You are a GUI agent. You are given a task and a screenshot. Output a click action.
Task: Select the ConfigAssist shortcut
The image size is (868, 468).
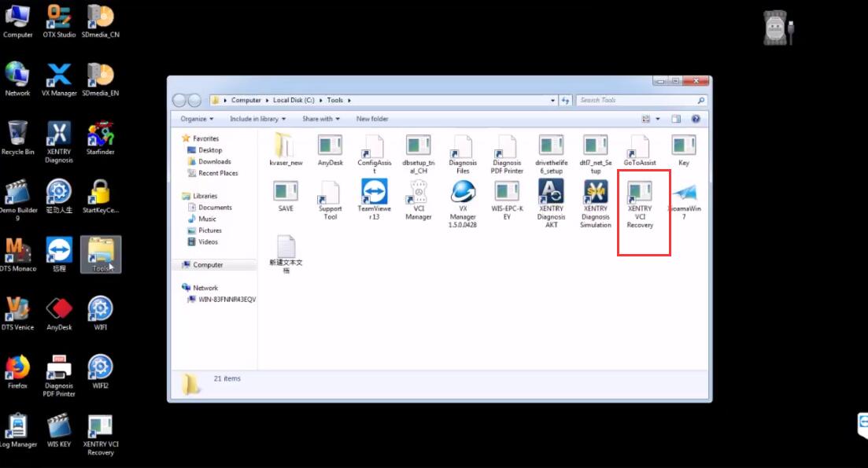(375, 154)
